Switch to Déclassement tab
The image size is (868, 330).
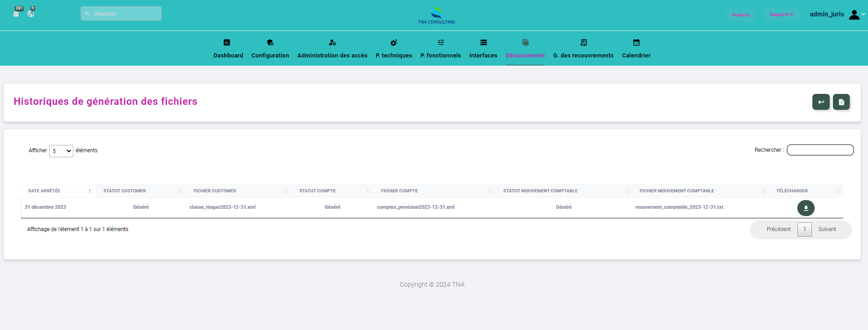click(525, 49)
